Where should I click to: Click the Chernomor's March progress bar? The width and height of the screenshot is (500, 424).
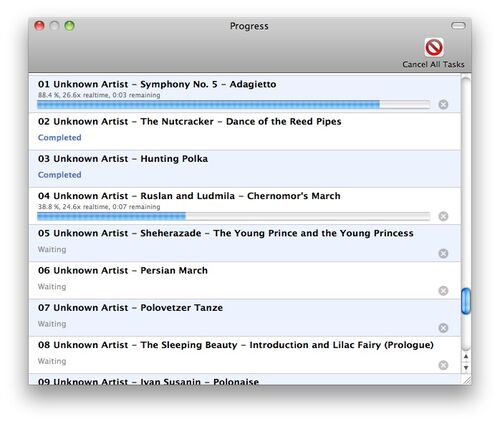point(234,217)
